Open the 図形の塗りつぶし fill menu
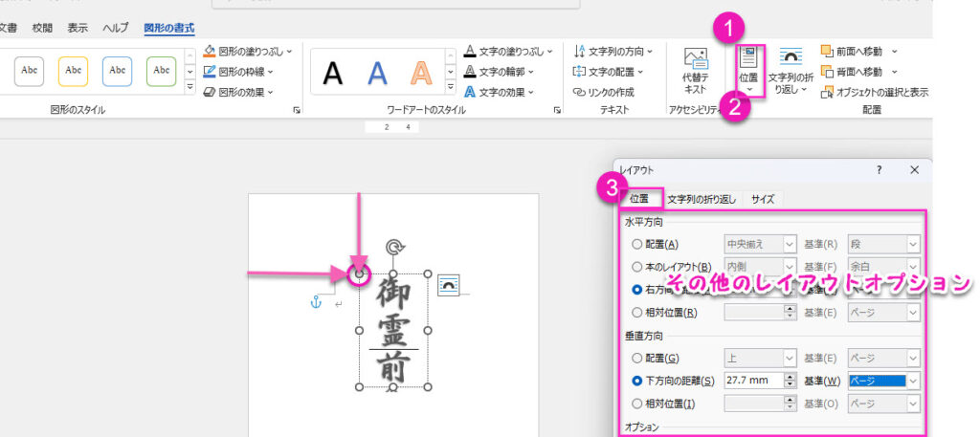 tap(248, 52)
